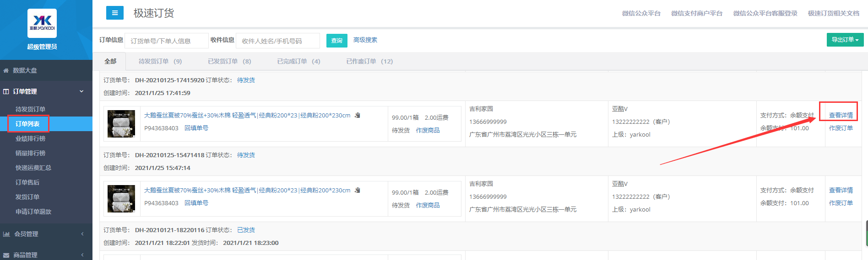Click 待发货 status of order DH-20210125-17415920
The image size is (868, 260).
coord(246,80)
